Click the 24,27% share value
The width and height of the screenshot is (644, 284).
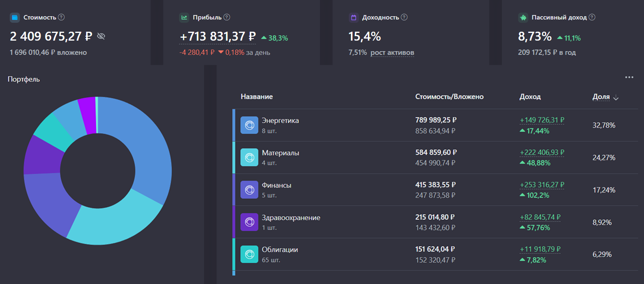point(604,158)
